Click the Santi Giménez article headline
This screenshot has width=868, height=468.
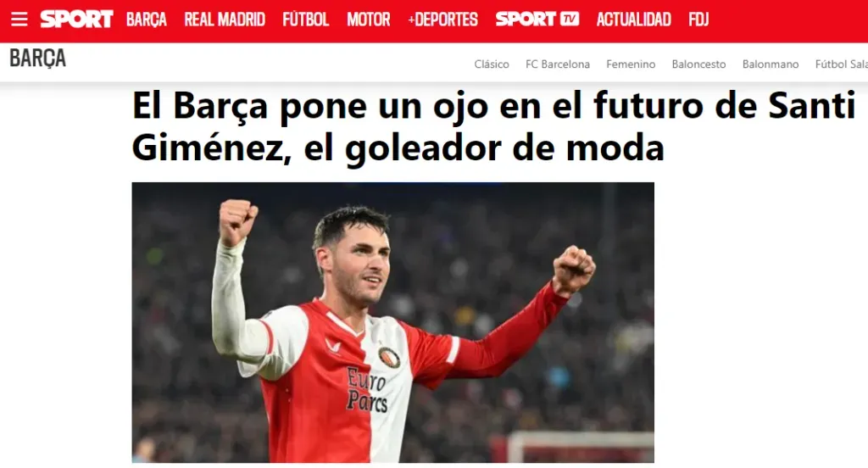click(x=494, y=126)
